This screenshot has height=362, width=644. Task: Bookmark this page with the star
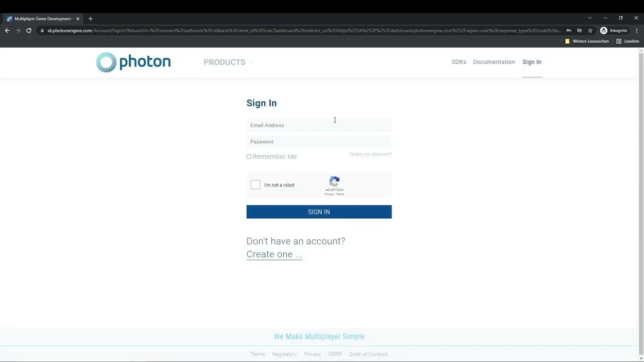590,31
